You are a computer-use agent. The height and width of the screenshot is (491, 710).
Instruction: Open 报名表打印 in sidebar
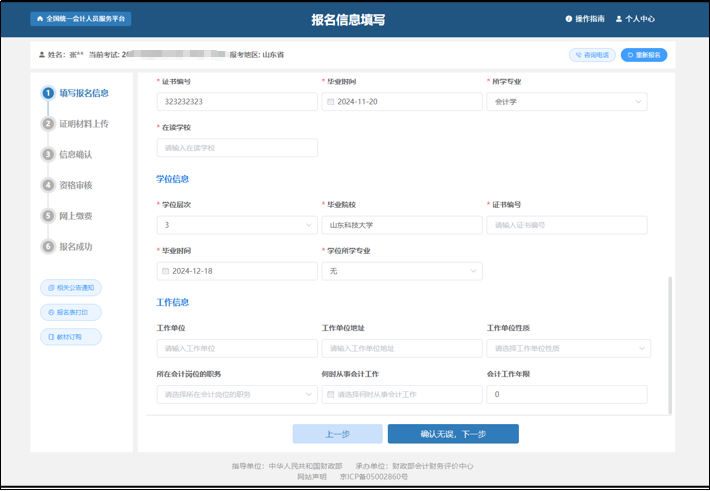(71, 313)
